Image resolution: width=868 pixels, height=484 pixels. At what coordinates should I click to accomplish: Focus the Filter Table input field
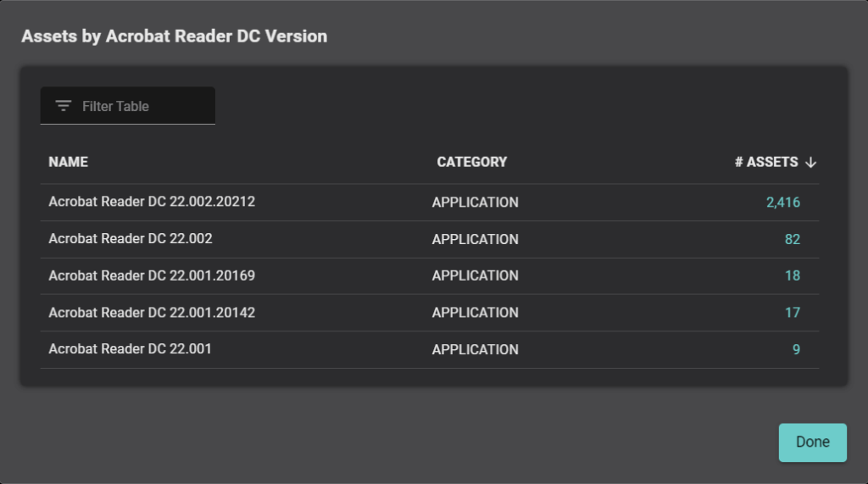click(128, 106)
